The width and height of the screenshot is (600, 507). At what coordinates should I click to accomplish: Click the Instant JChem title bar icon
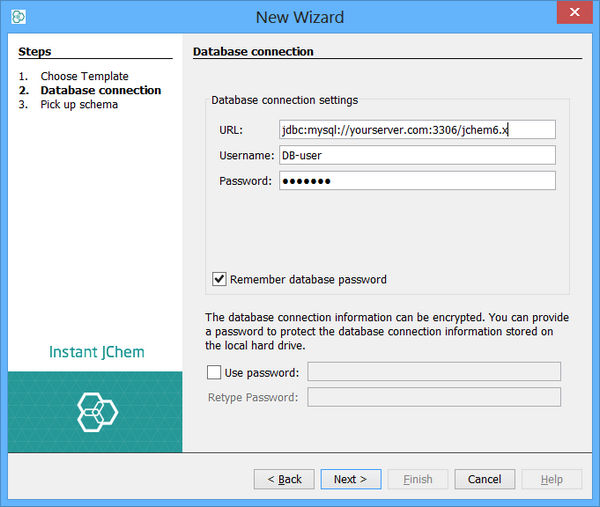point(18,17)
